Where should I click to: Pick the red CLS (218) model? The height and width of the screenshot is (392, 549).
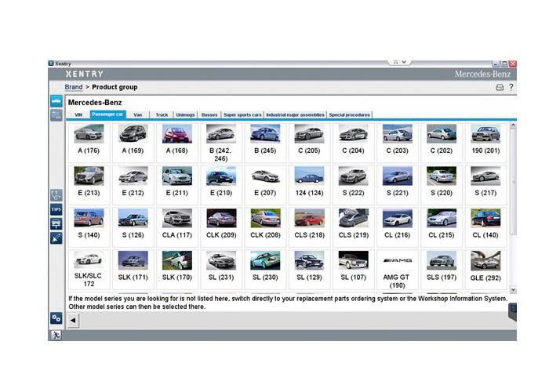pos(309,227)
